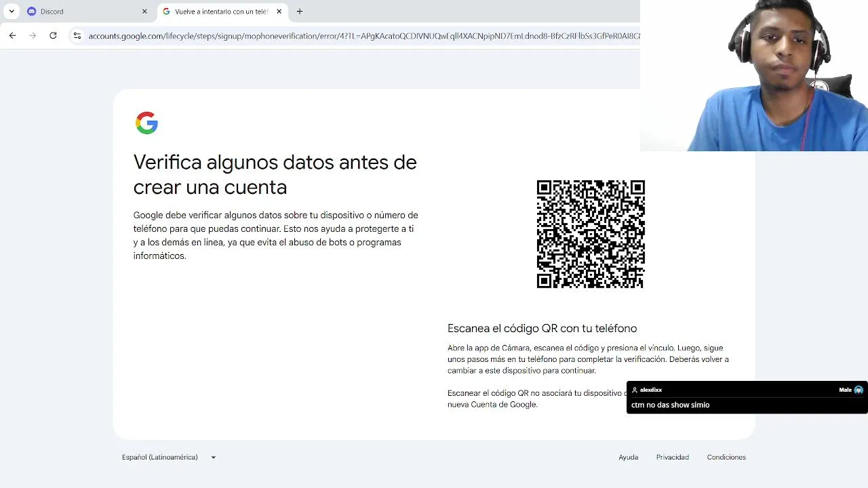Click the webcam overlay video
Image resolution: width=868 pixels, height=488 pixels.
click(754, 75)
